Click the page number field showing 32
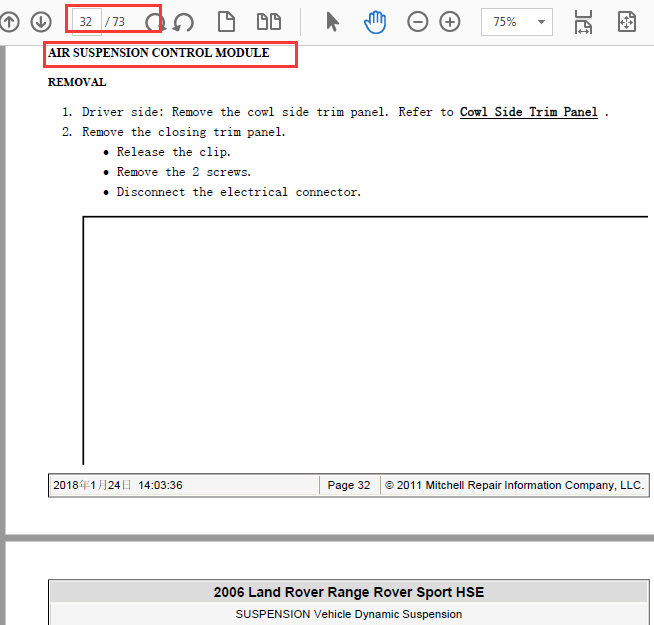 (87, 22)
